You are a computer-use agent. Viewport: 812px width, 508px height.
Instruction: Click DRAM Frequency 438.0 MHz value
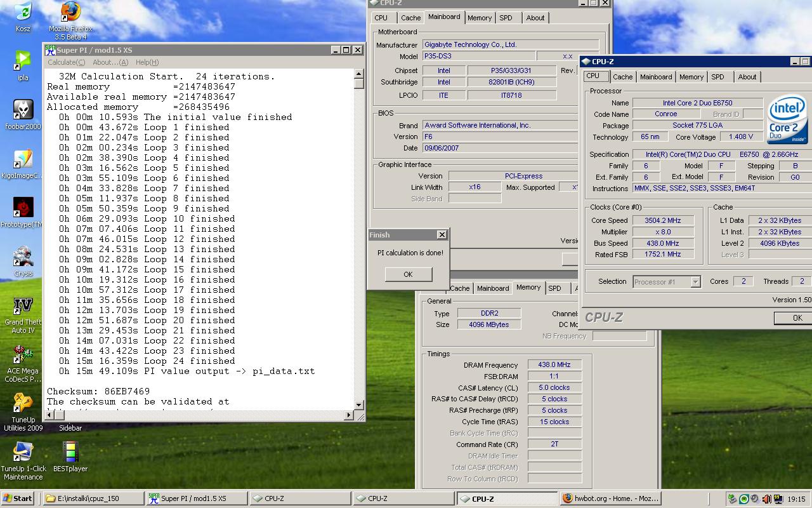click(x=554, y=365)
